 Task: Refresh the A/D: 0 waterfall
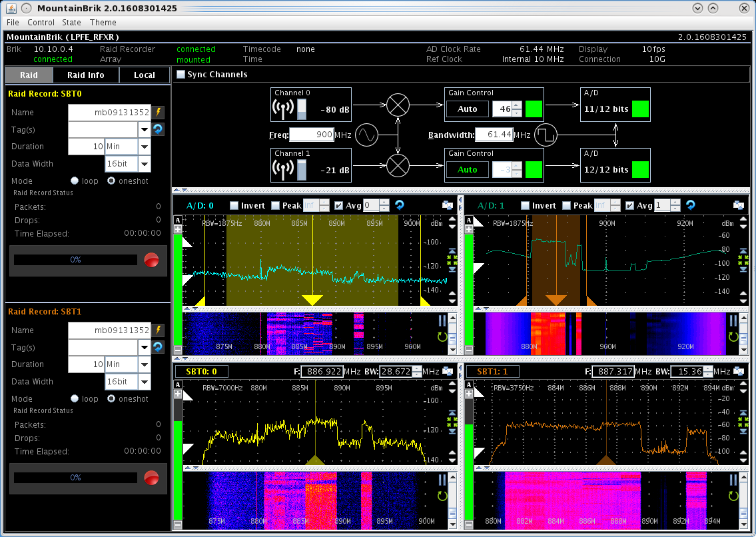tap(442, 336)
